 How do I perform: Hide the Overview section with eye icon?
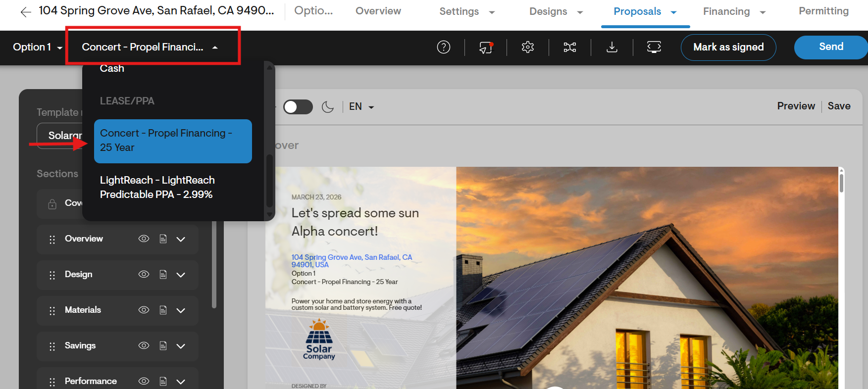[144, 239]
